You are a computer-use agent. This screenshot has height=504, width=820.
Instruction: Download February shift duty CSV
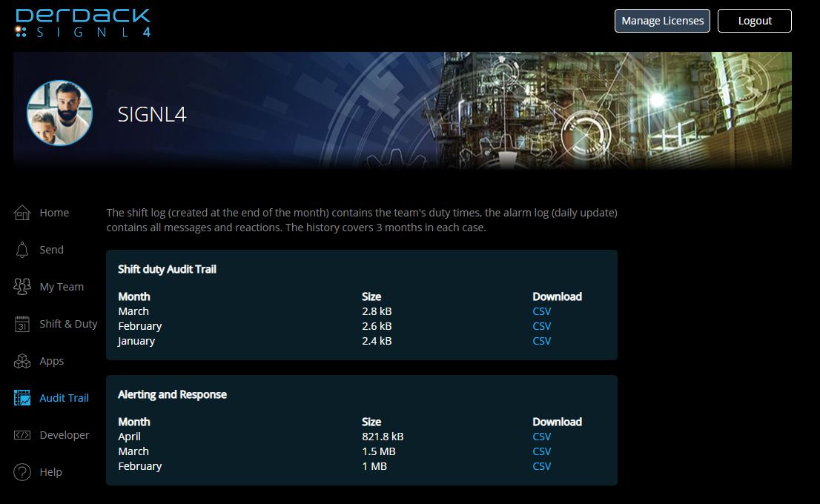[x=542, y=326]
